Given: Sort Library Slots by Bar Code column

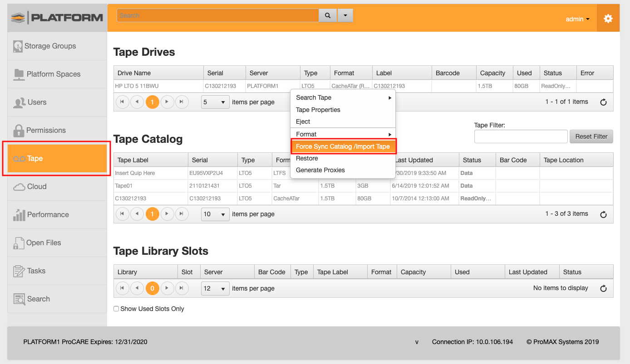Looking at the screenshot, I should pyautogui.click(x=273, y=272).
